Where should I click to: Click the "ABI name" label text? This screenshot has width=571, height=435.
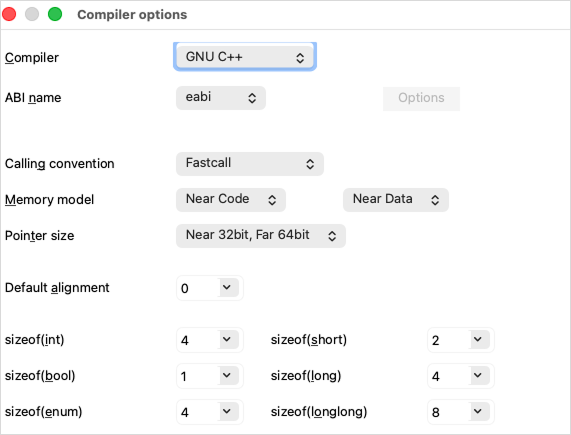pos(33,98)
